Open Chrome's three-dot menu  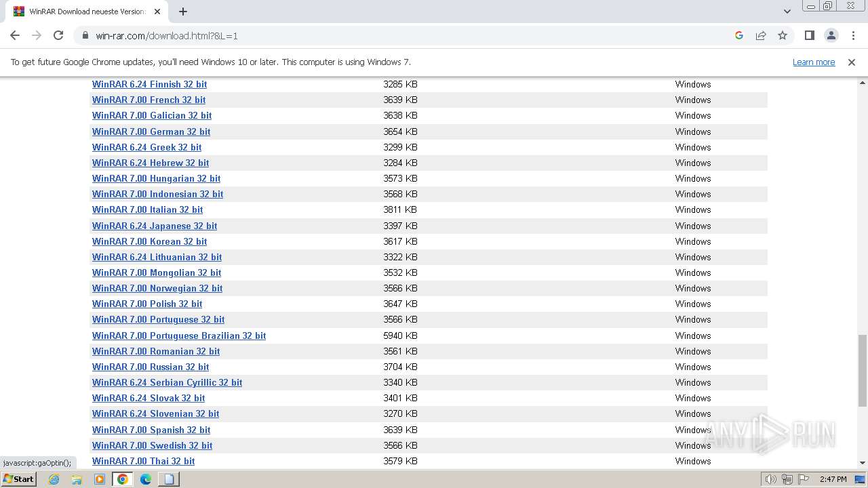[x=853, y=35]
